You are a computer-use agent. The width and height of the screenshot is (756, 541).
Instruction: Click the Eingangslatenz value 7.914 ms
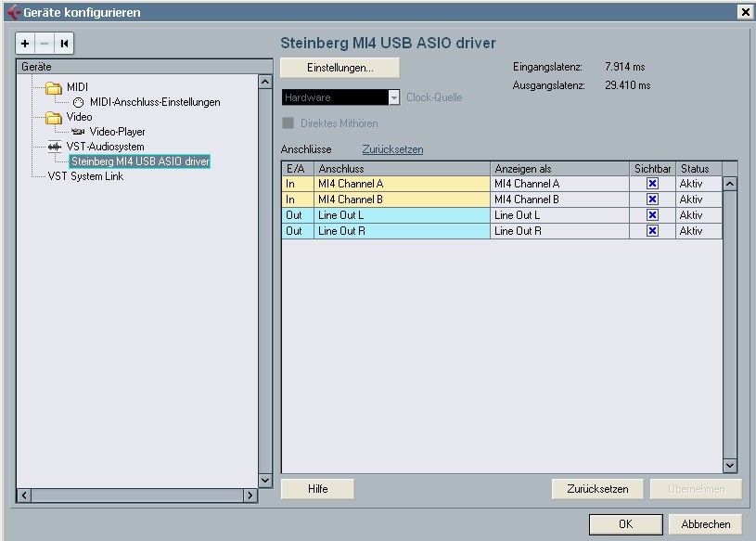(625, 67)
